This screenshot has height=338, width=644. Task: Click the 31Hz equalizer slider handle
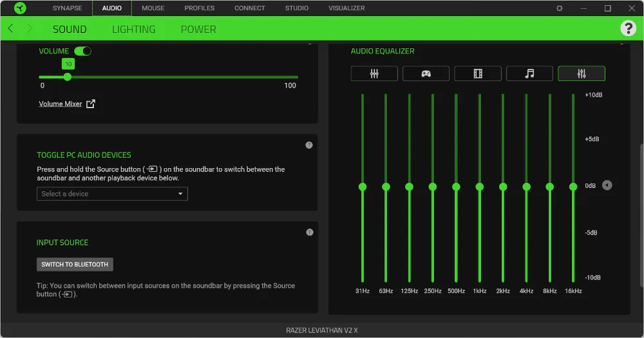(362, 187)
